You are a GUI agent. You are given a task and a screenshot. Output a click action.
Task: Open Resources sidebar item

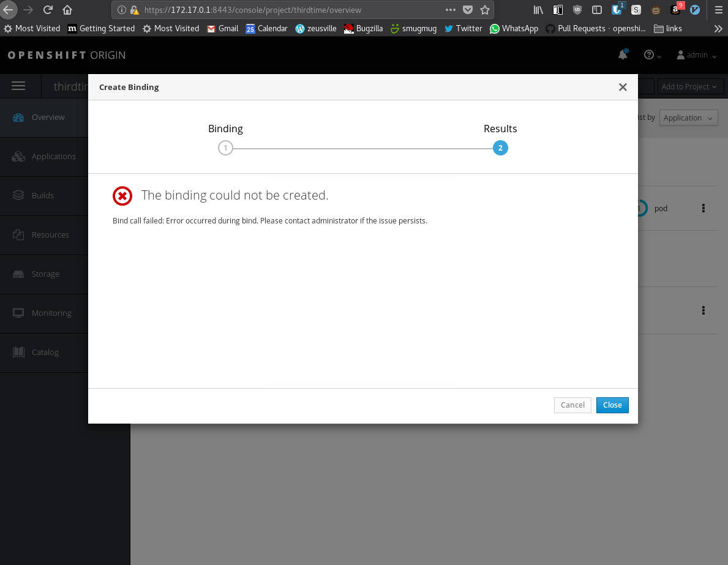pos(44,235)
